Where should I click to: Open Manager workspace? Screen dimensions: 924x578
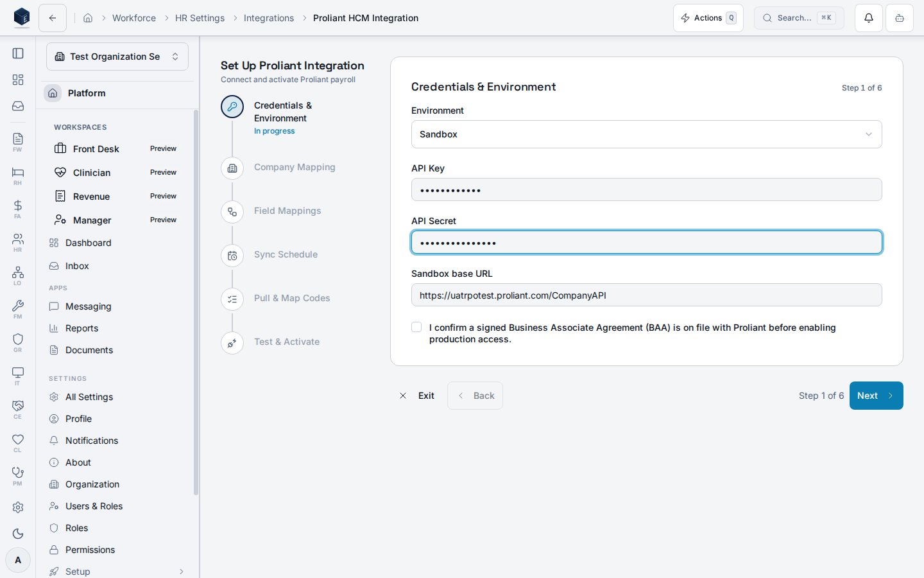click(117, 220)
